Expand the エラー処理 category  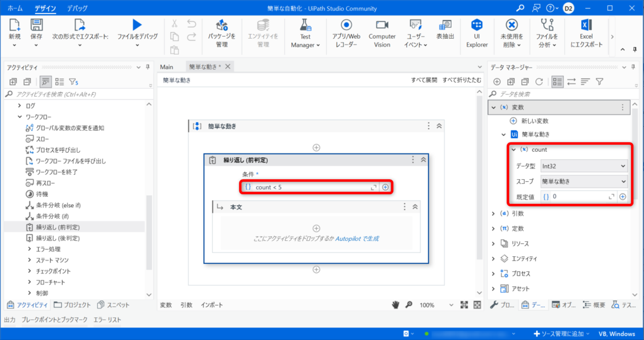click(30, 249)
